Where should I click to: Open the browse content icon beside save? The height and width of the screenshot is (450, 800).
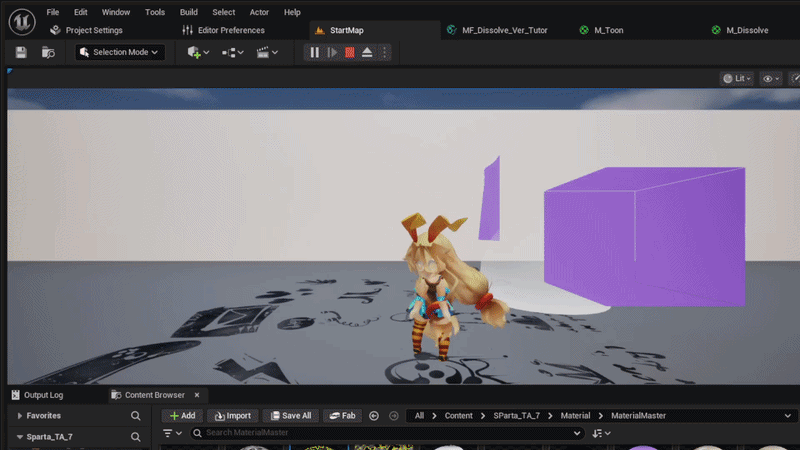click(x=48, y=52)
